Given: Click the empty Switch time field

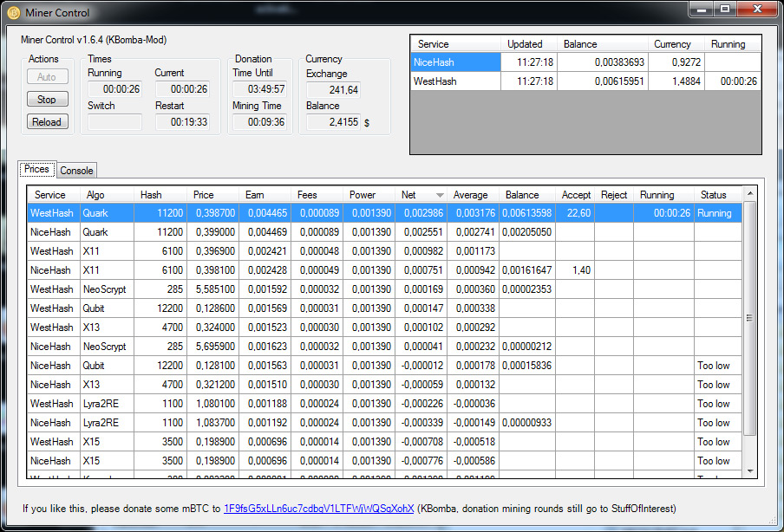Looking at the screenshot, I should (x=115, y=122).
